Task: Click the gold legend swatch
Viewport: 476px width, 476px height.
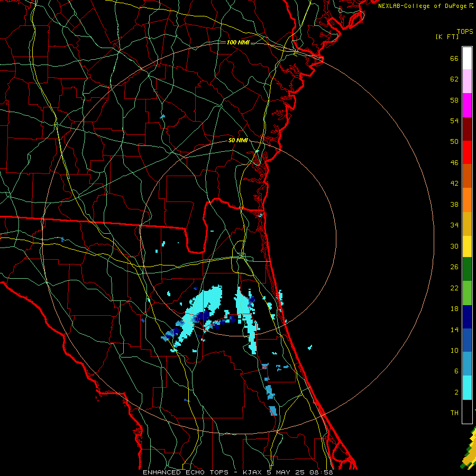Action: pos(467,224)
